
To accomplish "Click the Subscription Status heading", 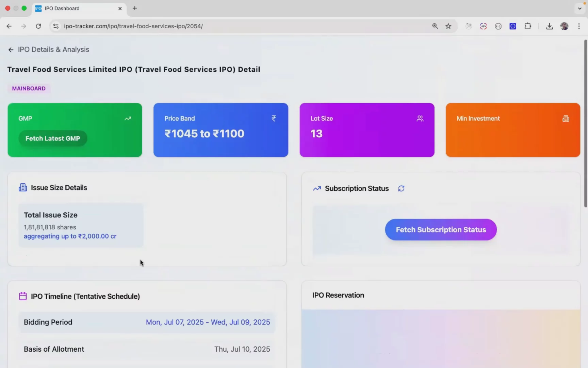I will (x=357, y=188).
